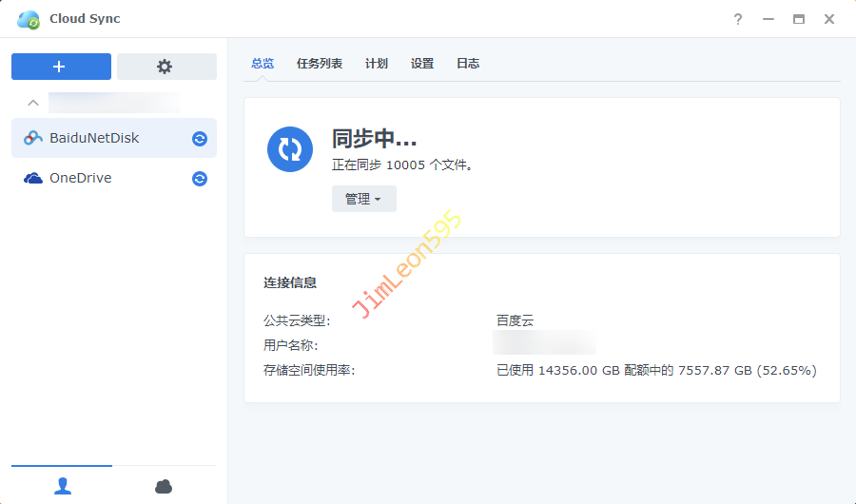Click the OneDrive cloud logo icon

click(33, 179)
